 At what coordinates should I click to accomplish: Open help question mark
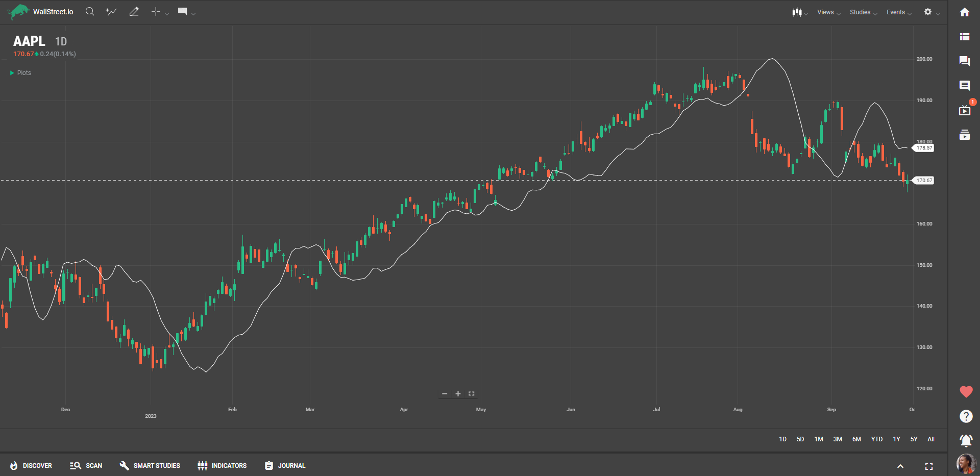pyautogui.click(x=966, y=416)
